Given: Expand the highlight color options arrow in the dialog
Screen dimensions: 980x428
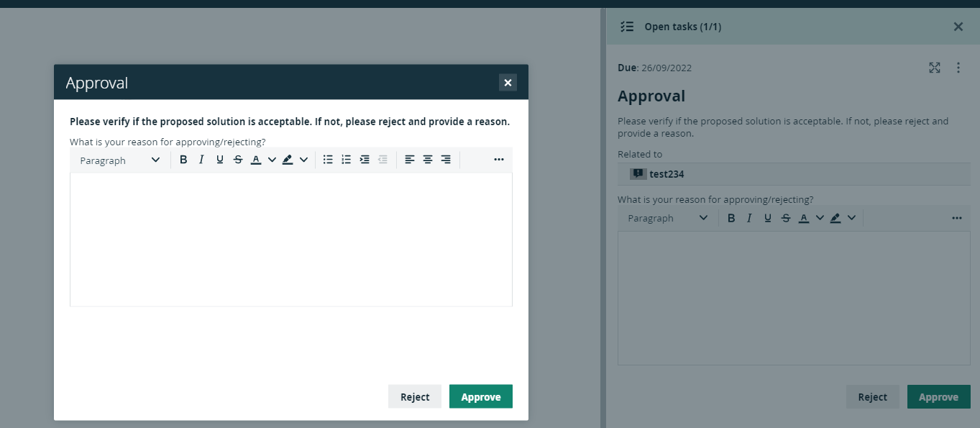Looking at the screenshot, I should [x=303, y=160].
